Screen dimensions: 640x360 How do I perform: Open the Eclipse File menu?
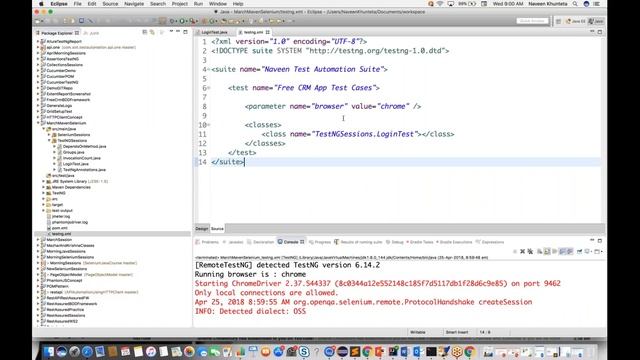point(78,4)
